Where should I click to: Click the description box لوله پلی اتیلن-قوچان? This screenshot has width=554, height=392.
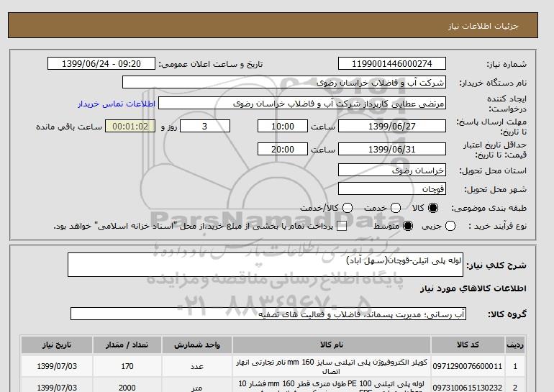point(265,265)
